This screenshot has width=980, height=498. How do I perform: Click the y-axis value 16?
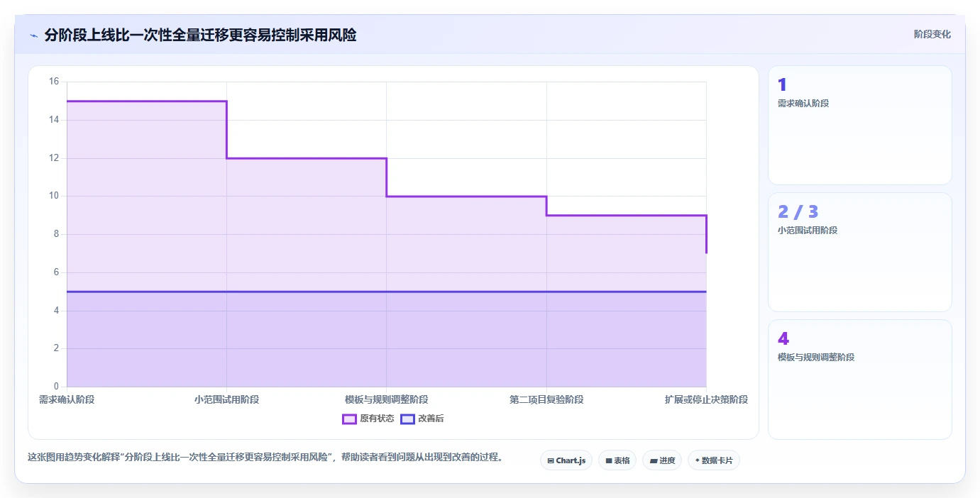point(54,82)
